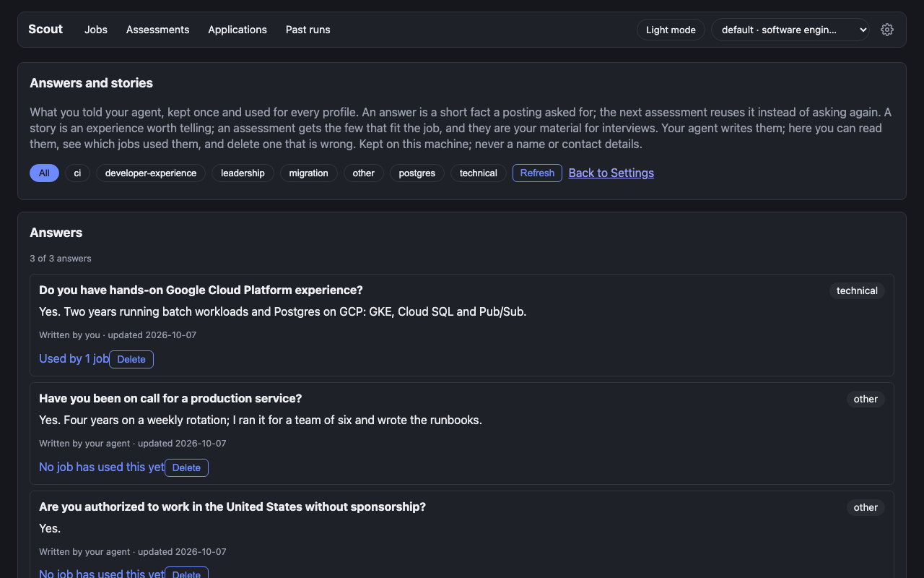Click No job has used this yet under on-call answer
The image size is (924, 578).
pos(102,467)
